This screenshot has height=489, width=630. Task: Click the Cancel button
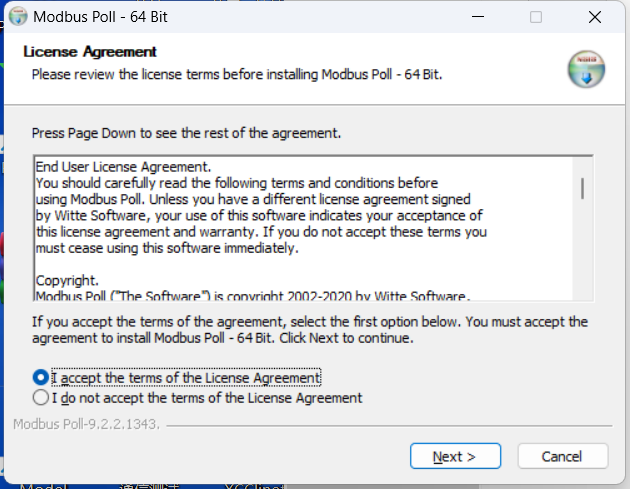click(562, 456)
